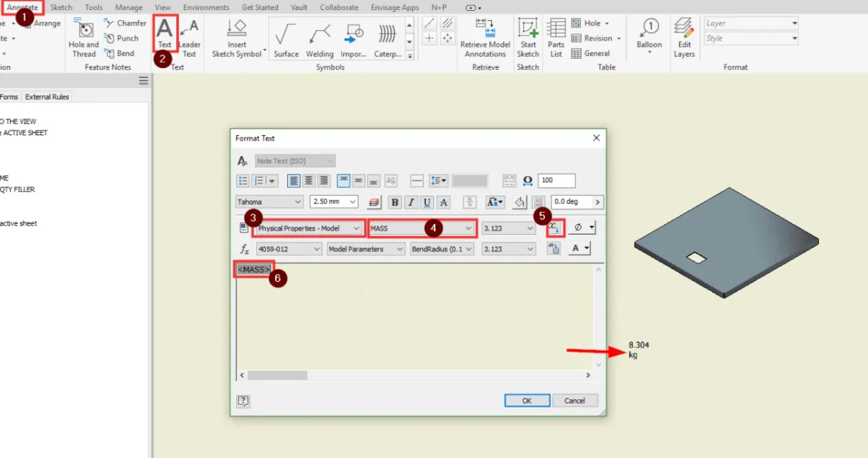
Task: Apply strikethrough in Format Text dialog
Action: [x=443, y=203]
